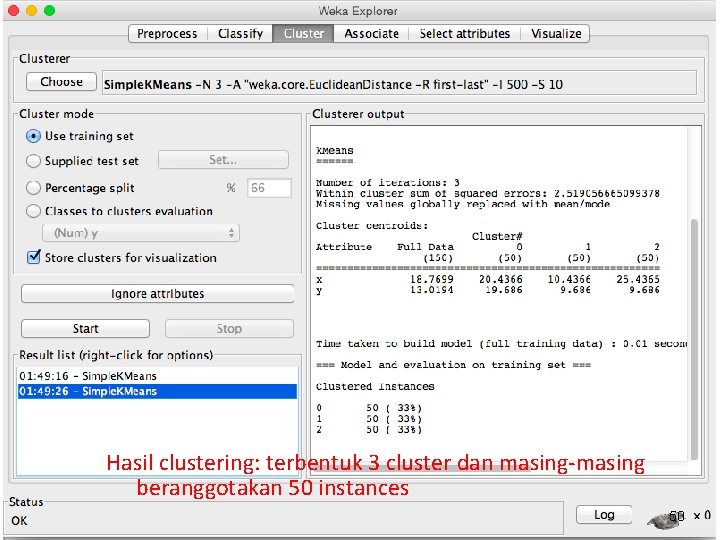Open the (Num) y class dropdown
The image size is (720, 540).
pos(141,233)
